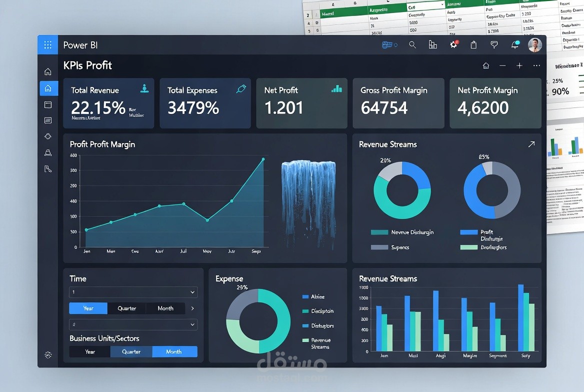This screenshot has height=392, width=584.
Task: Click the document page icon in sidebar
Action: tap(47, 169)
